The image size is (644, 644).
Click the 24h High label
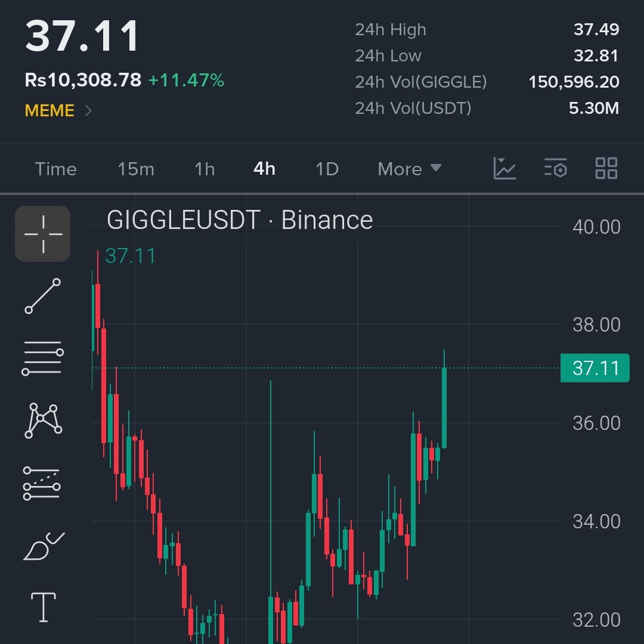391,30
